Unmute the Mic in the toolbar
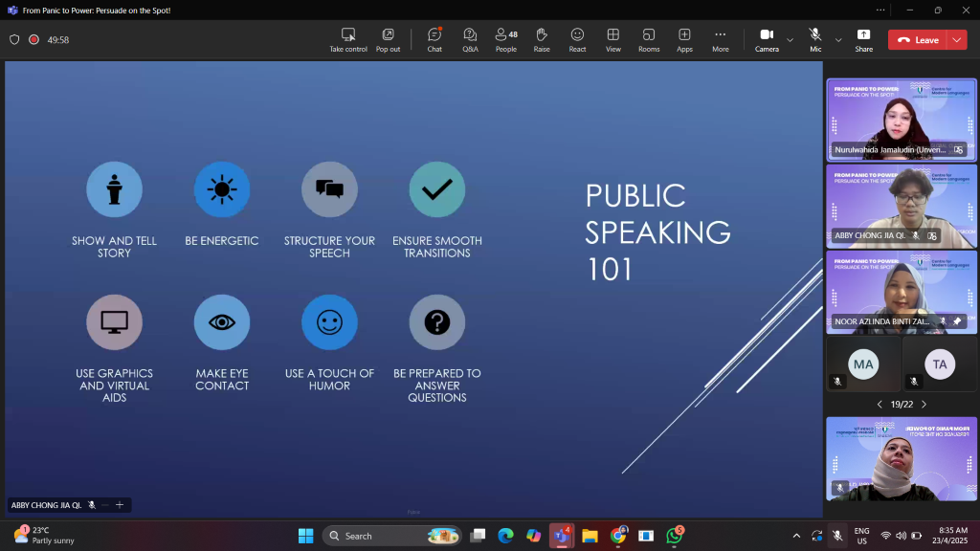The width and height of the screenshot is (980, 551). click(815, 39)
